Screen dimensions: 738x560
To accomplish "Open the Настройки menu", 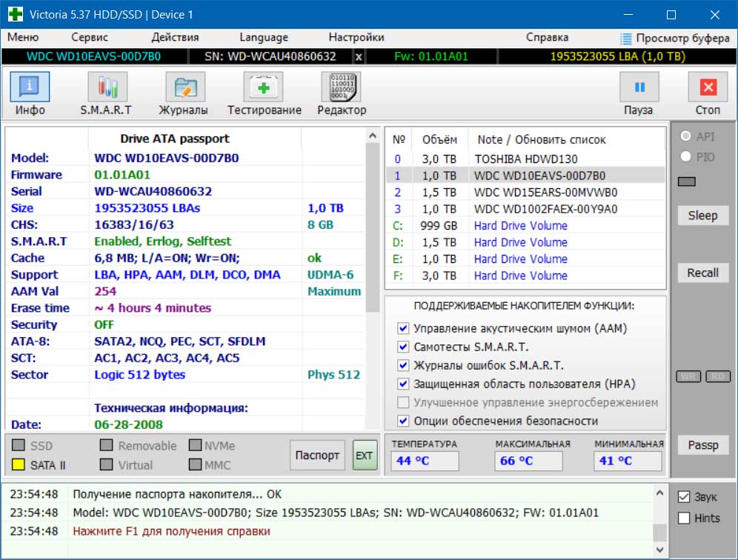I will pyautogui.click(x=356, y=37).
